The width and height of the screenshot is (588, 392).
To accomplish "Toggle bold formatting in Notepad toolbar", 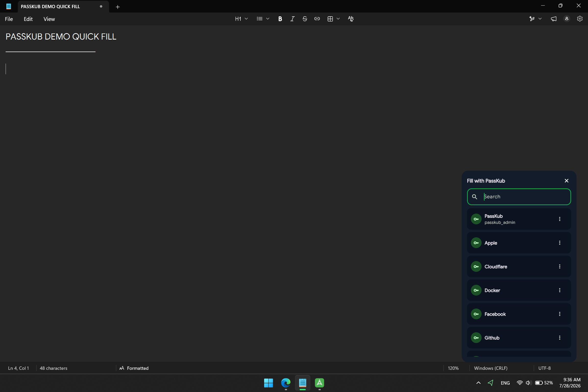I will point(280,19).
